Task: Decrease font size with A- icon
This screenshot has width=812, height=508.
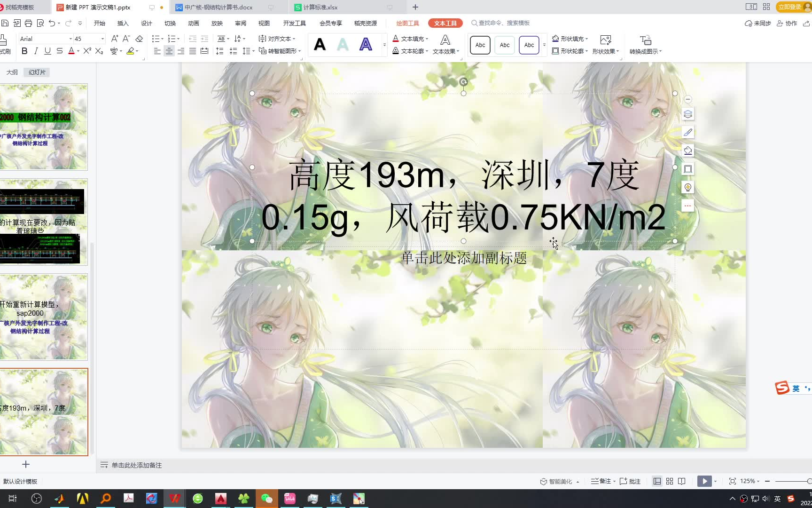Action: [126, 39]
